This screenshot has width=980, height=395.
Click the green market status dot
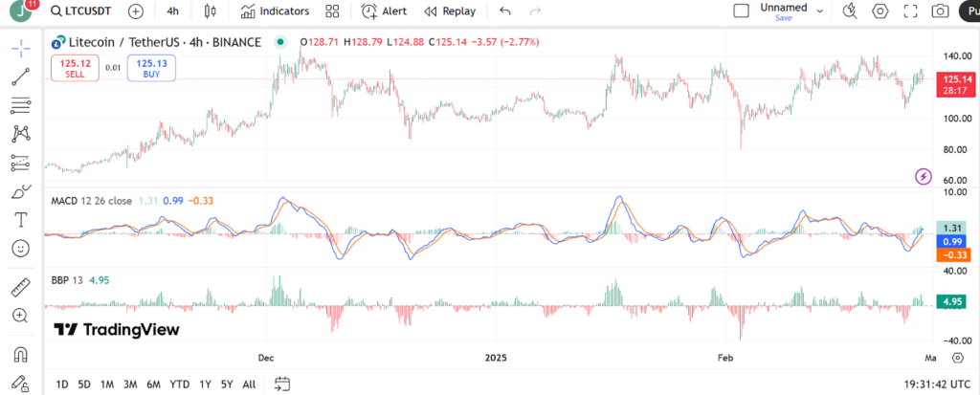[x=280, y=42]
